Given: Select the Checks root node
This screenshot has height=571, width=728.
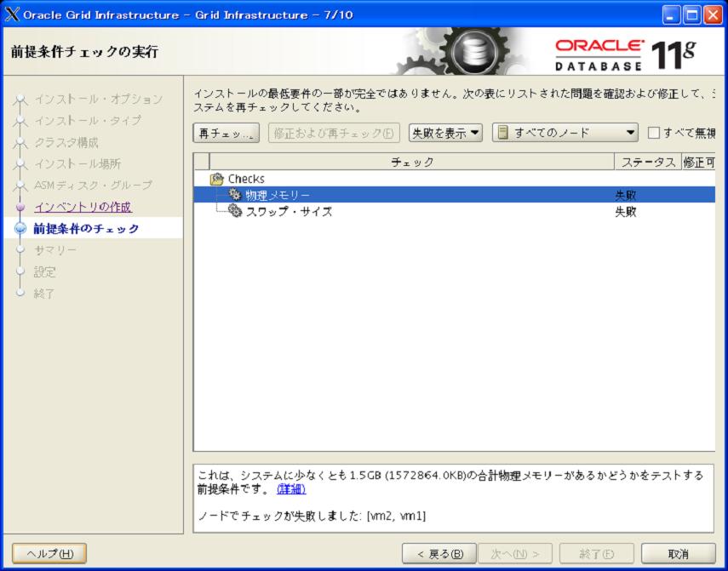Looking at the screenshot, I should pyautogui.click(x=246, y=179).
